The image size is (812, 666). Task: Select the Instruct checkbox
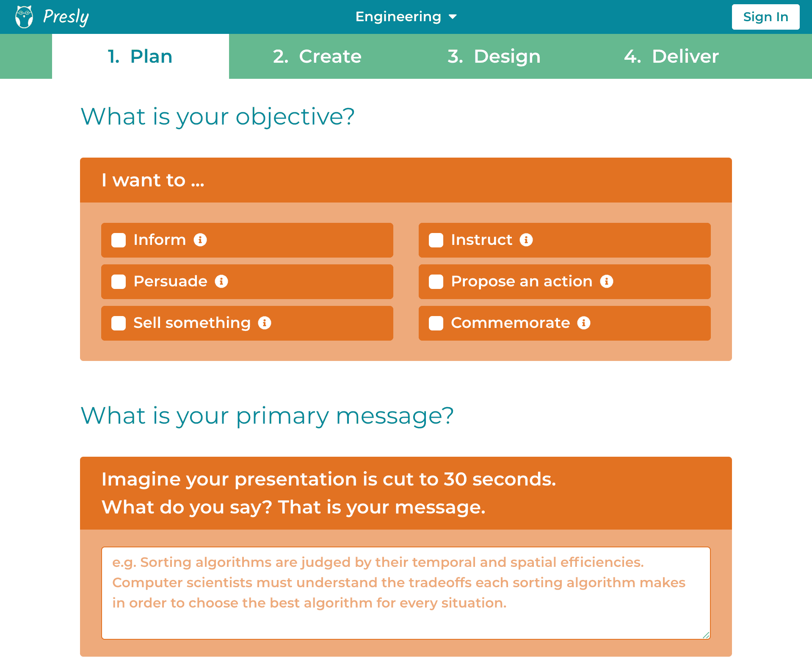[436, 240]
